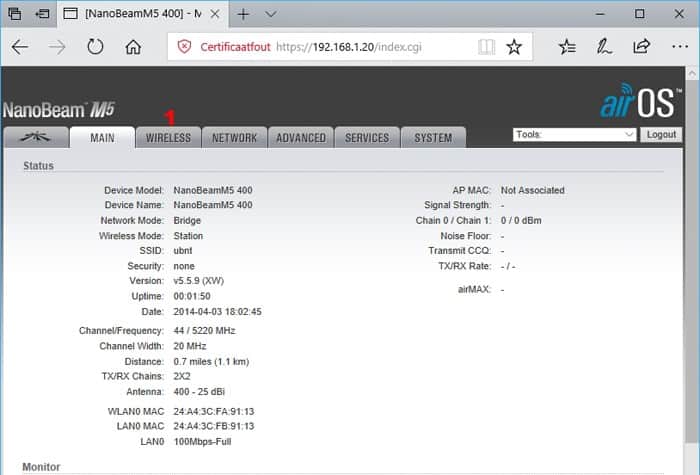The image size is (700, 475).
Task: Click the scrollbar up arrow
Action: (692, 73)
